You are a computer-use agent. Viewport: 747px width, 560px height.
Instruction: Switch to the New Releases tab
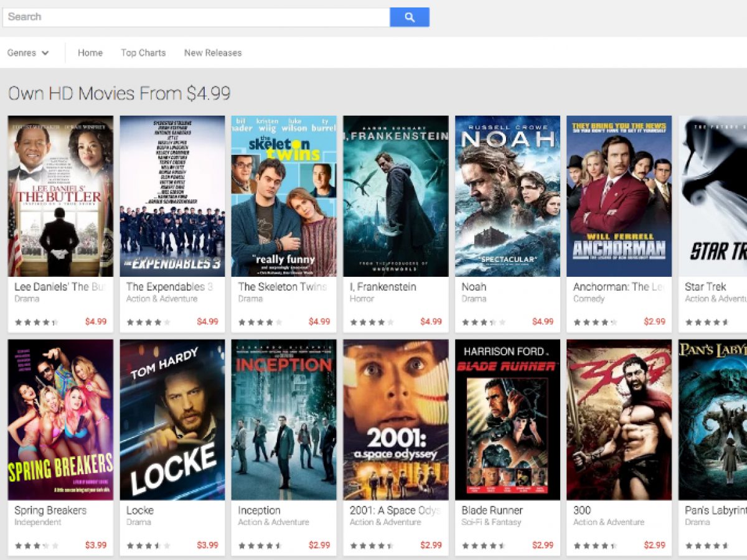click(213, 53)
